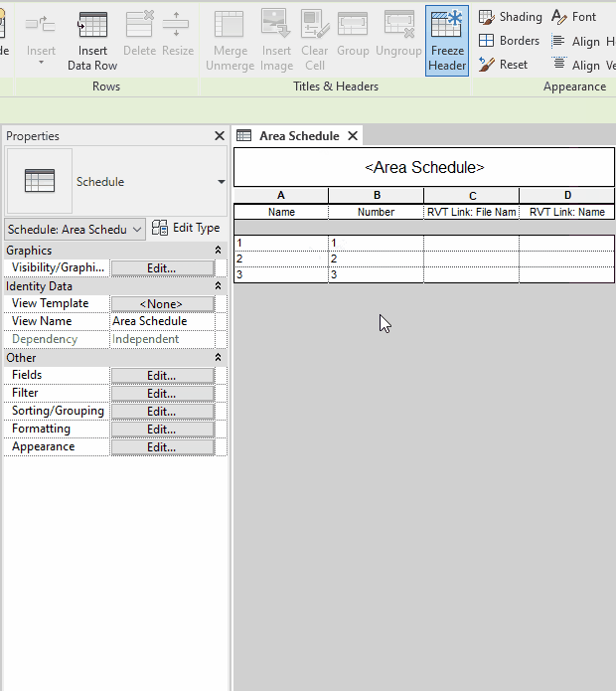Viewport: 616px width, 691px height.
Task: Select column A header
Action: click(281, 195)
